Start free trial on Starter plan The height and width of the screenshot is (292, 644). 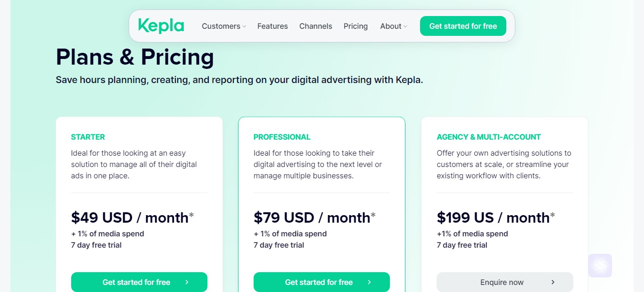139,282
